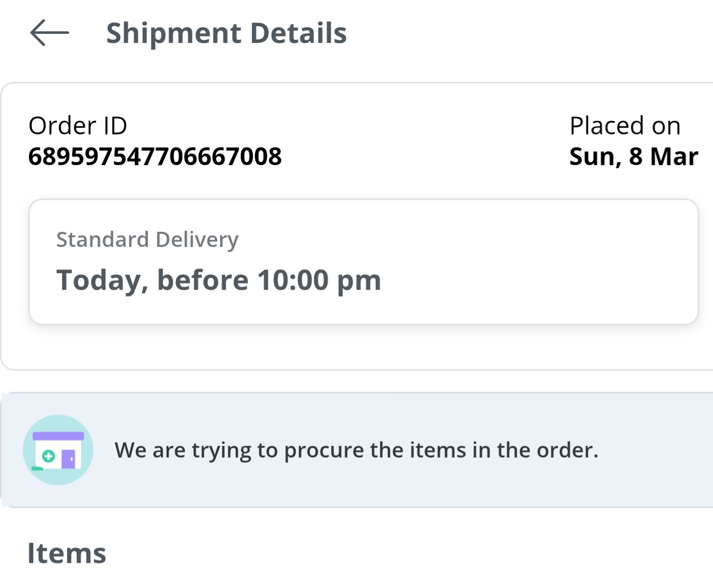Open the Today, before 10:00 pm estimate
This screenshot has width=713, height=588.
tap(218, 280)
